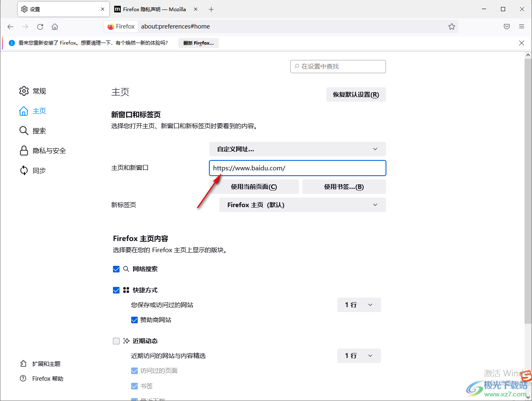The image size is (532, 401).
Task: Click the info icon in notification bar
Action: (x=12, y=43)
